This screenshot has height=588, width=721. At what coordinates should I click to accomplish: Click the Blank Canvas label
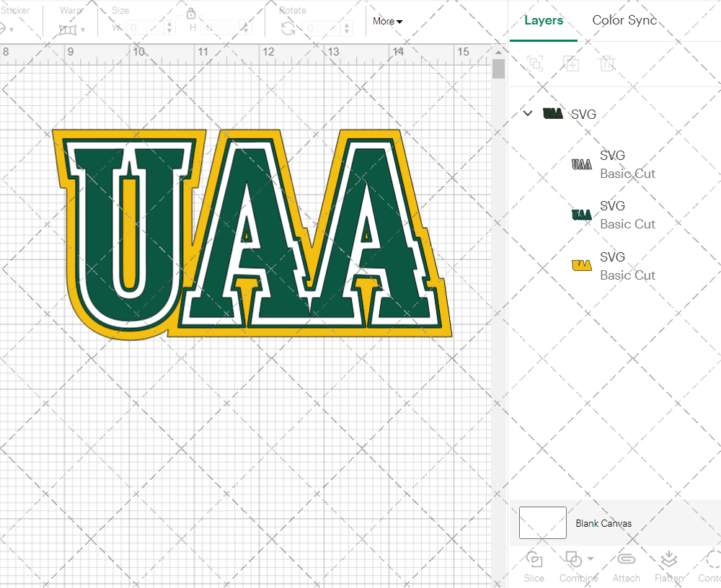coord(603,523)
